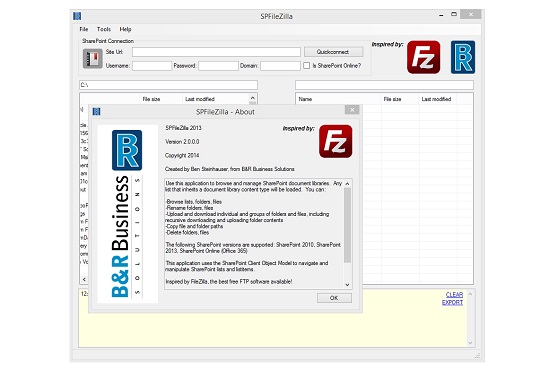This screenshot has height=378, width=550.
Task: Click the remote File size column header
Action: pos(400,99)
